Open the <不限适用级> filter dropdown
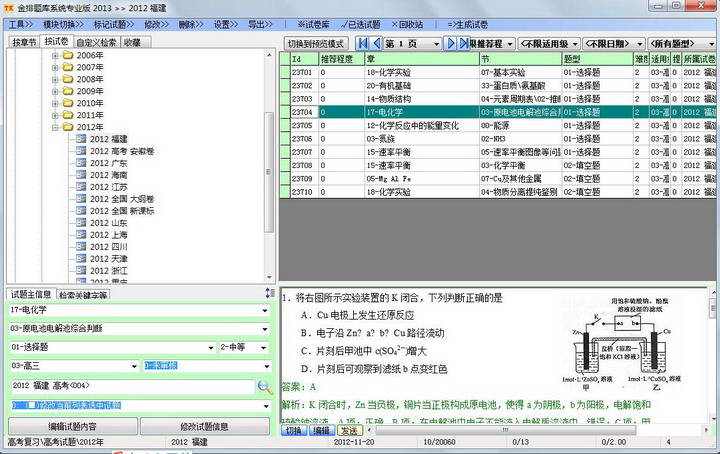This screenshot has height=454, width=720. pos(575,44)
